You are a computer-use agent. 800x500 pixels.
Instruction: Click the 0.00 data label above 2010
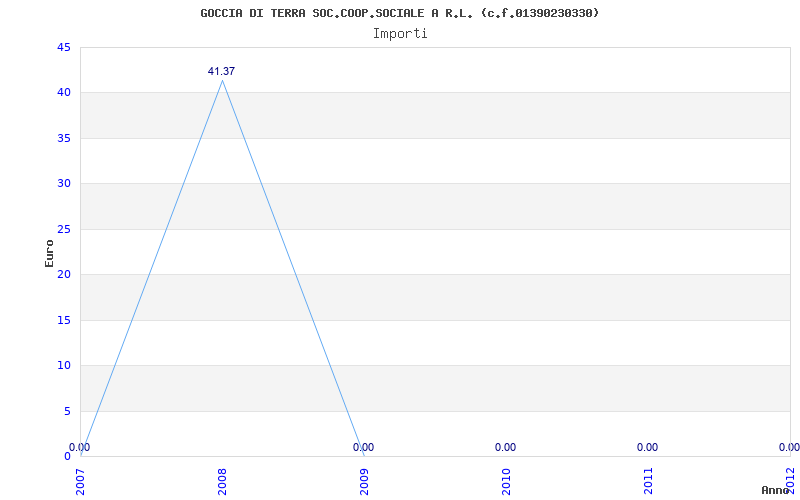pyautogui.click(x=505, y=447)
